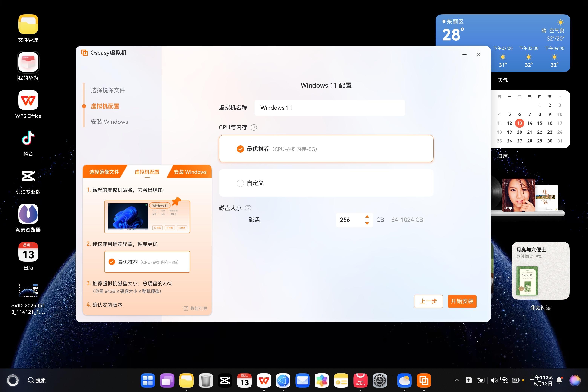Open the music album cover widget
This screenshot has width=588, height=392.
point(518,195)
